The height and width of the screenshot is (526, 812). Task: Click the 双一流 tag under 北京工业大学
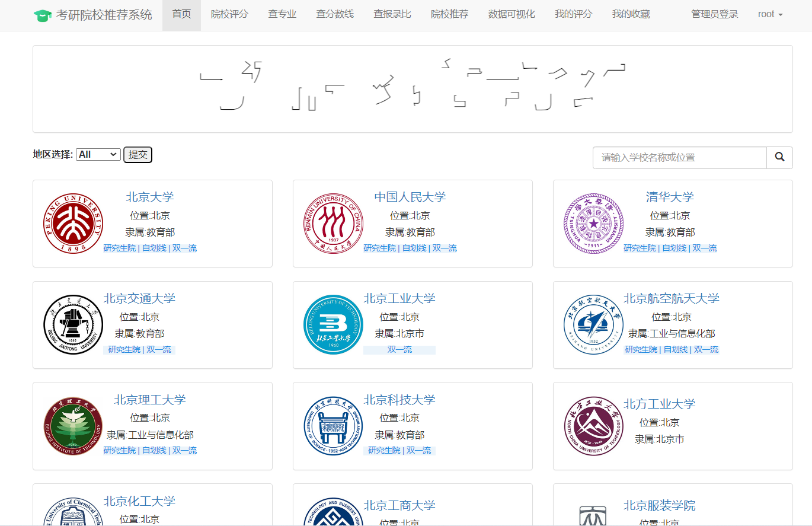pyautogui.click(x=399, y=349)
